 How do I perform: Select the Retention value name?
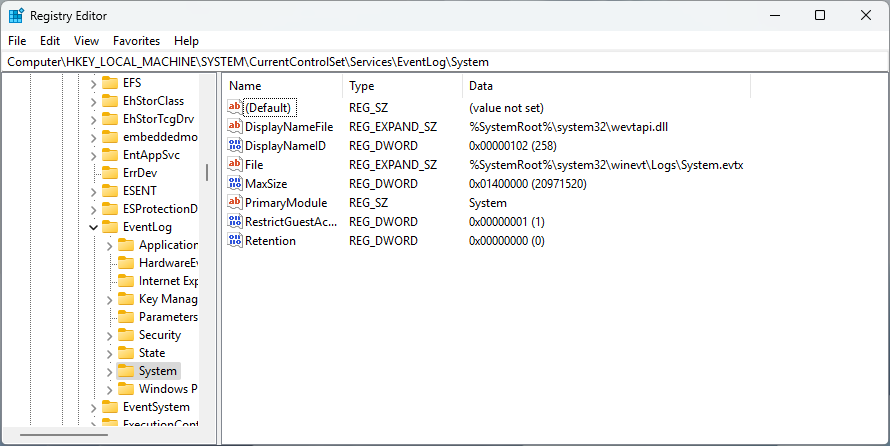[270, 241]
